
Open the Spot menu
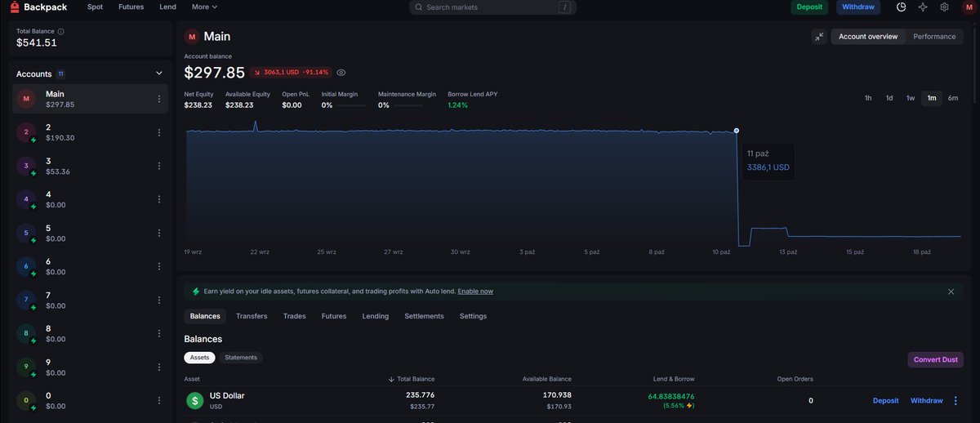click(95, 7)
